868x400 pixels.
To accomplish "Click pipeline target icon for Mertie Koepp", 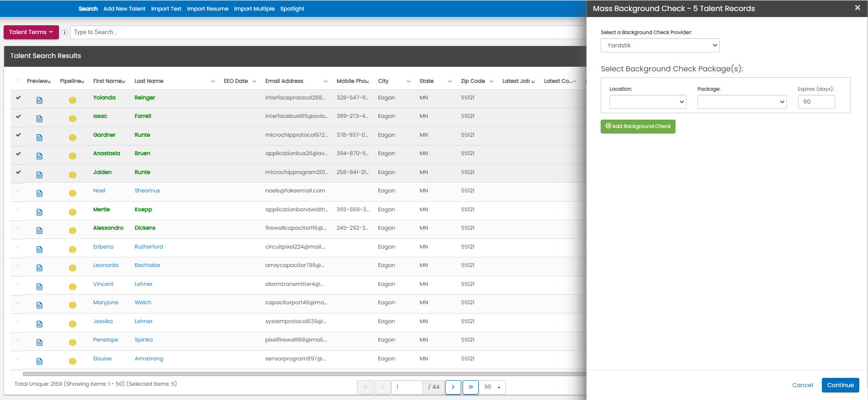I will 73,212.
